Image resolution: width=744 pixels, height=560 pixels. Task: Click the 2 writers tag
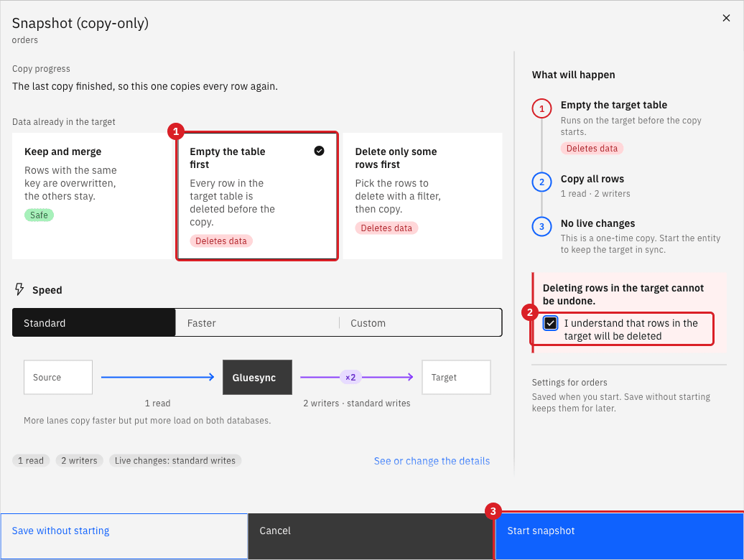coord(79,460)
